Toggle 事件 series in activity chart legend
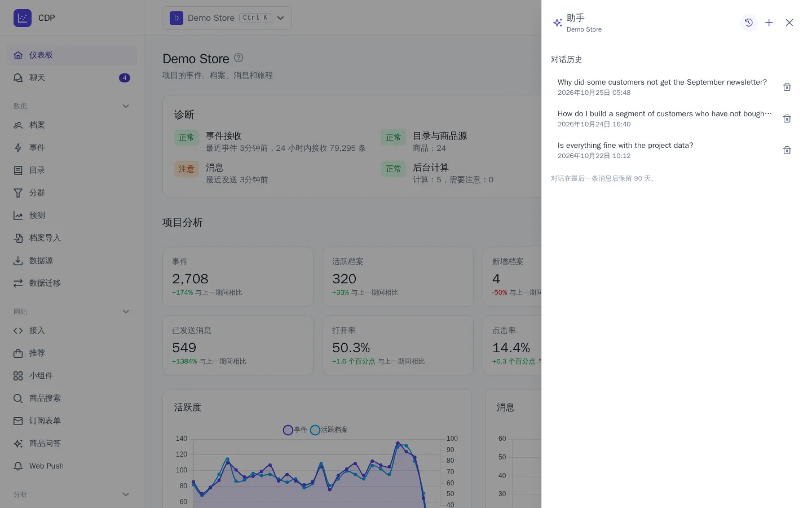The width and height of the screenshot is (812, 508). (295, 430)
